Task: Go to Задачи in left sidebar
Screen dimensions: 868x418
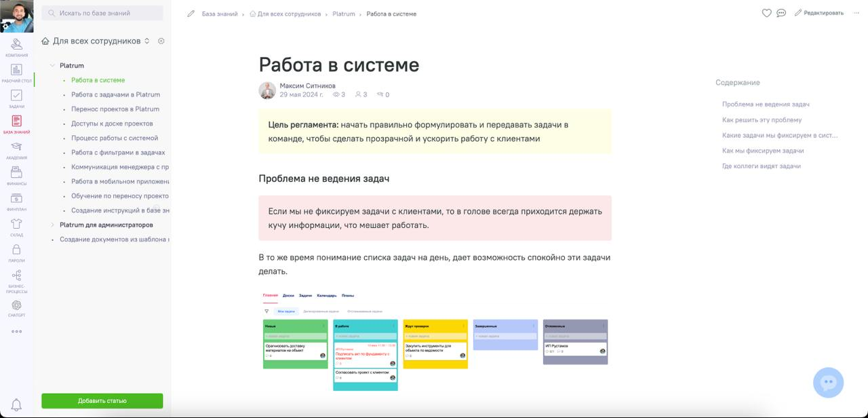Action: point(17,99)
